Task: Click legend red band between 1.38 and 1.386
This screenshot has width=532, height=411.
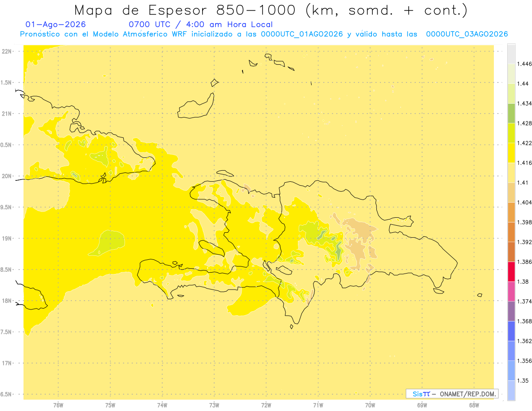Action: [511, 272]
